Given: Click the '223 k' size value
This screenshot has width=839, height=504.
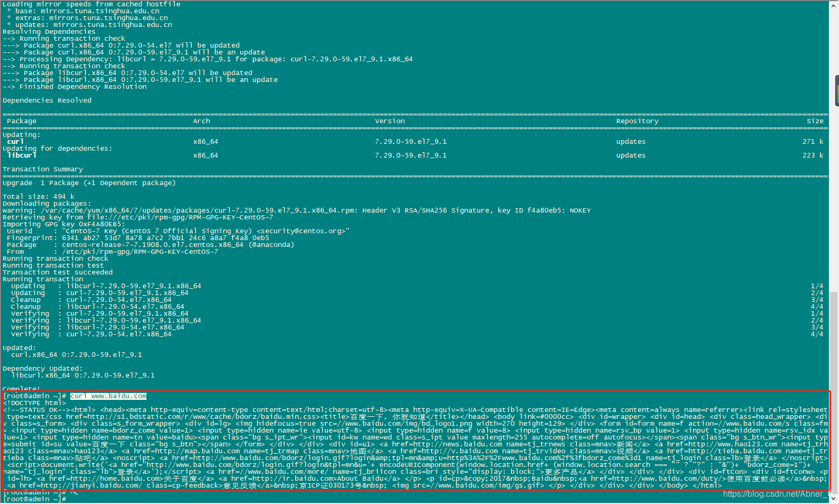Looking at the screenshot, I should point(813,155).
